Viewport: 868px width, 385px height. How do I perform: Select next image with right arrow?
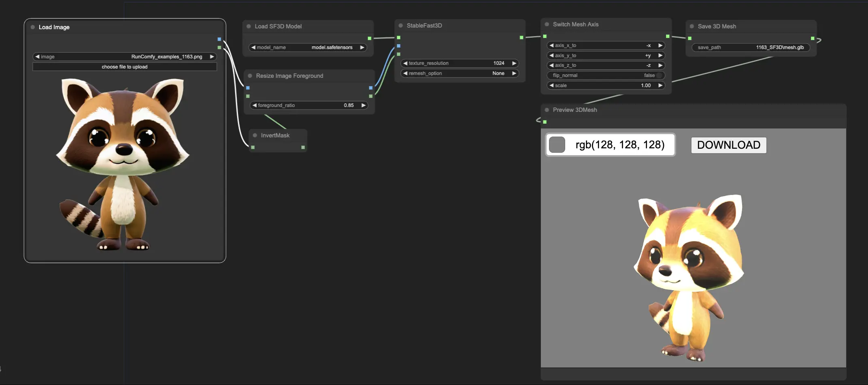click(x=212, y=57)
